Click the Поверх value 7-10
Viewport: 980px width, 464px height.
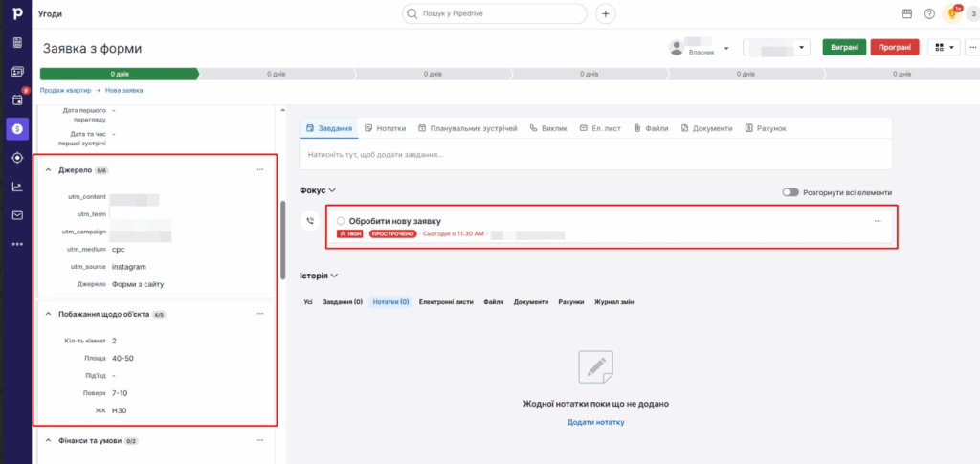tap(120, 393)
